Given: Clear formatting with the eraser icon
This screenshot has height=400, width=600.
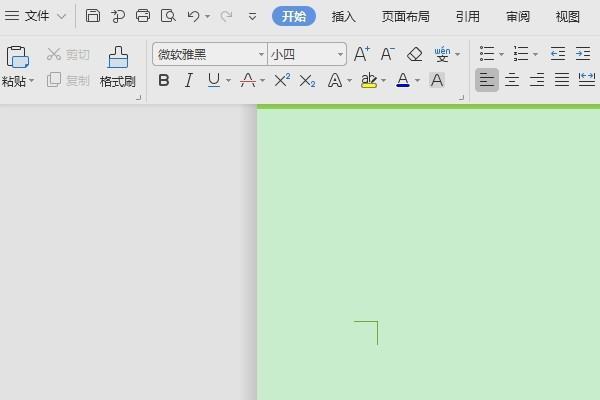Looking at the screenshot, I should pyautogui.click(x=415, y=54).
